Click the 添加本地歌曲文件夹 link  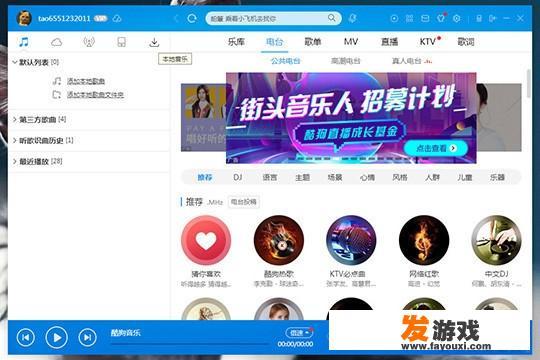pyautogui.click(x=95, y=94)
